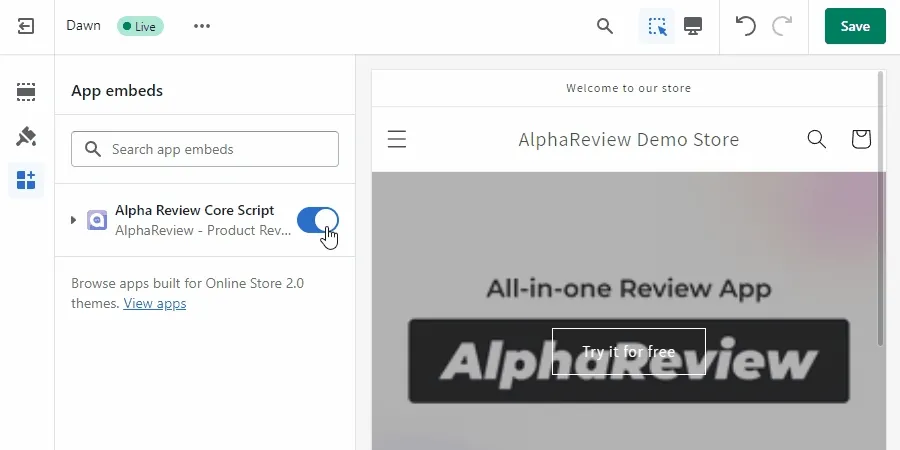Click the redo arrow icon

point(782,26)
